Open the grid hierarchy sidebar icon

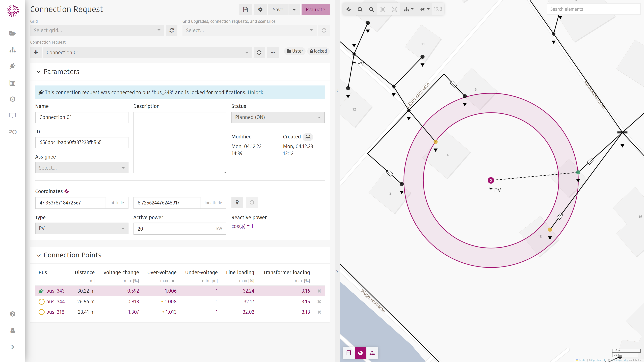[13, 50]
